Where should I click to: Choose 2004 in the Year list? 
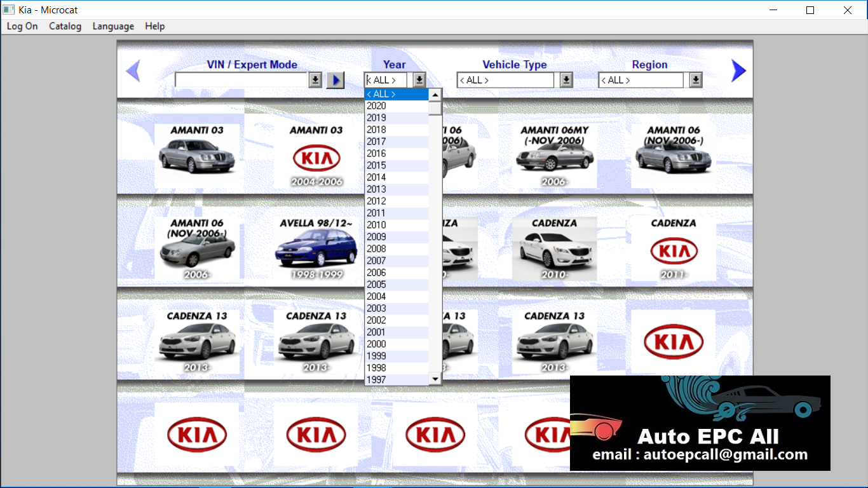click(x=397, y=297)
